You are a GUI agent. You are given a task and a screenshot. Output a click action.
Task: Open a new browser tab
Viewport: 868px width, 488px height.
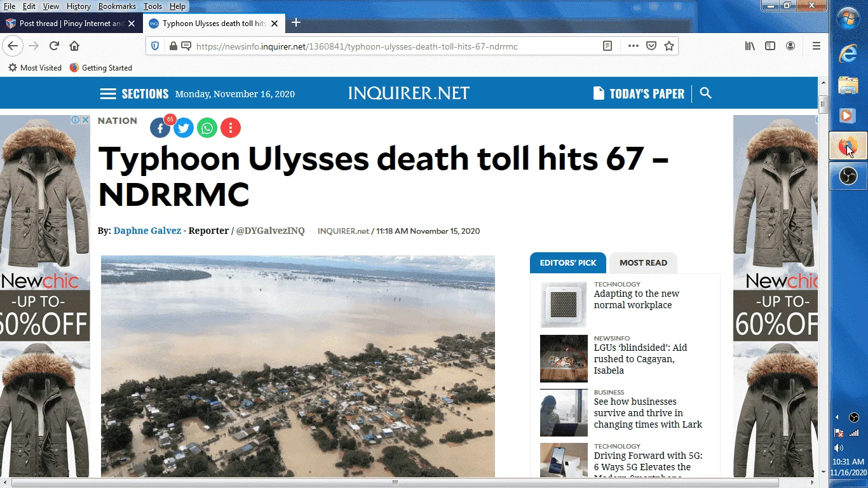click(295, 23)
